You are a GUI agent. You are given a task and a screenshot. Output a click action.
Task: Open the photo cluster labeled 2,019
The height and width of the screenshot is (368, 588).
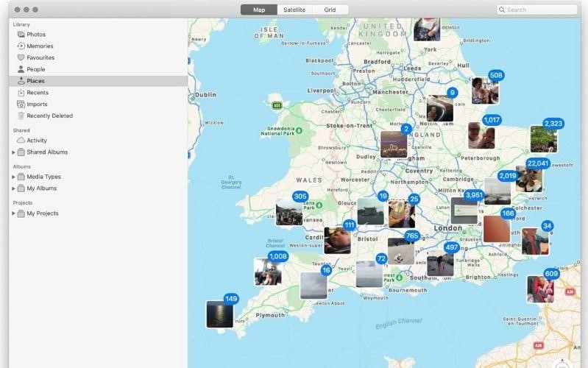497,191
